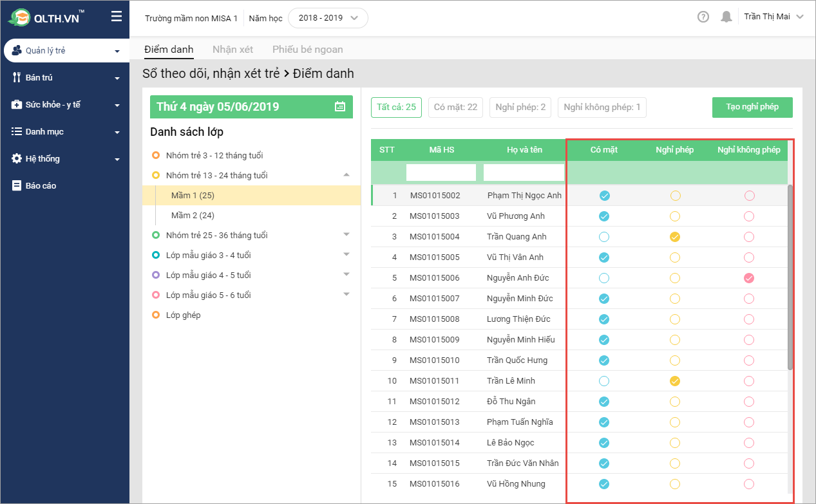
Task: Open calendar icon in the date header
Action: (x=340, y=107)
